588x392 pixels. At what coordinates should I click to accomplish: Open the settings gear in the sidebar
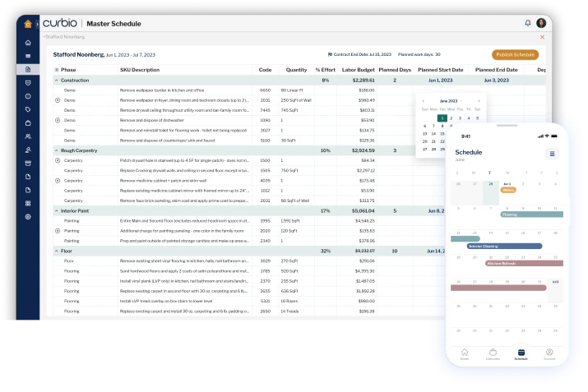(28, 216)
